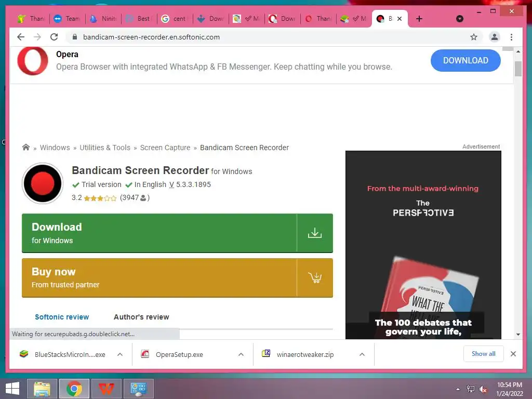Click the Bandicam red record logo
Viewport: 532px width, 399px height.
[x=43, y=183]
